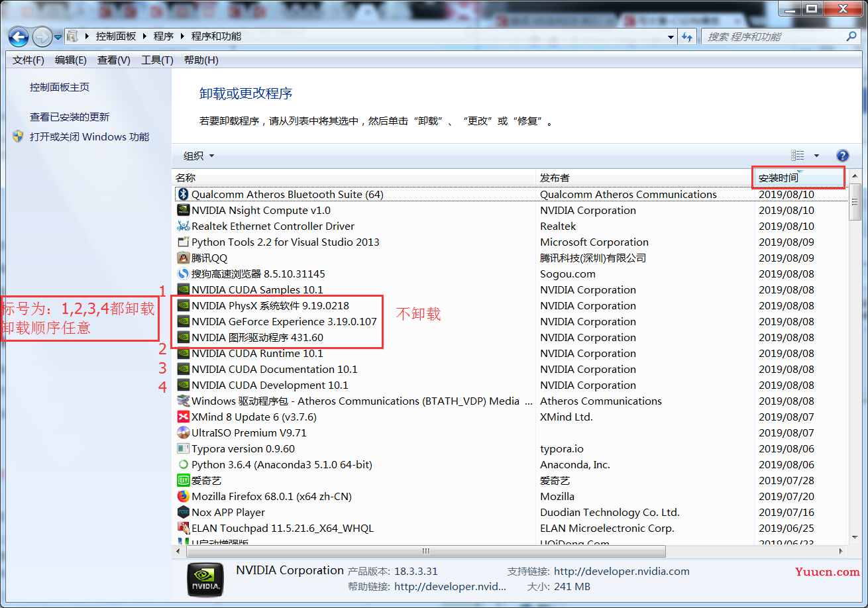The width and height of the screenshot is (868, 608).
Task: Open the 组织 dropdown
Action: click(x=199, y=156)
